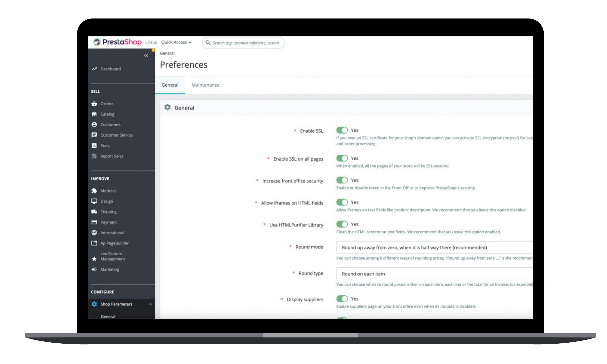Toggle the Enable SSL switch
The height and width of the screenshot is (364, 607).
[x=342, y=130]
